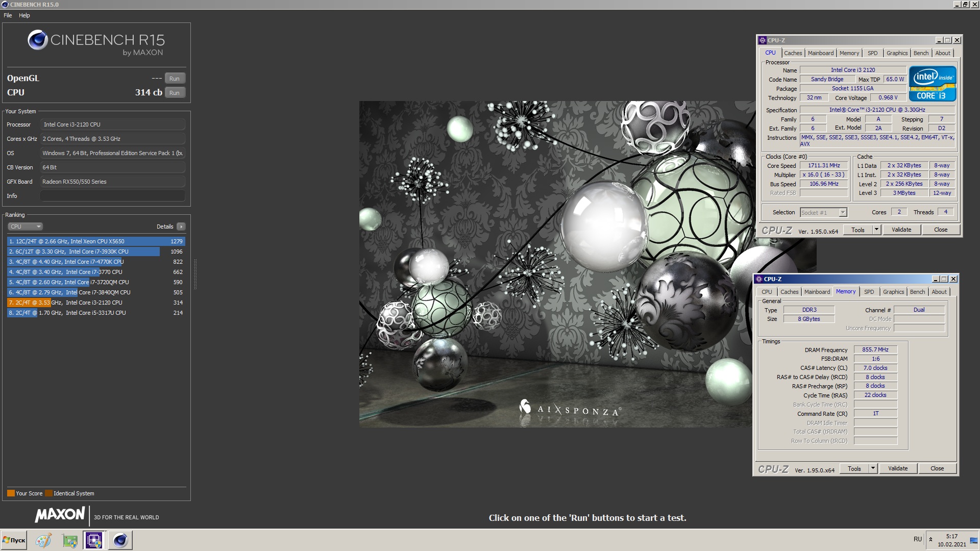
Task: Show hidden system tray icons arrow
Action: coord(930,539)
